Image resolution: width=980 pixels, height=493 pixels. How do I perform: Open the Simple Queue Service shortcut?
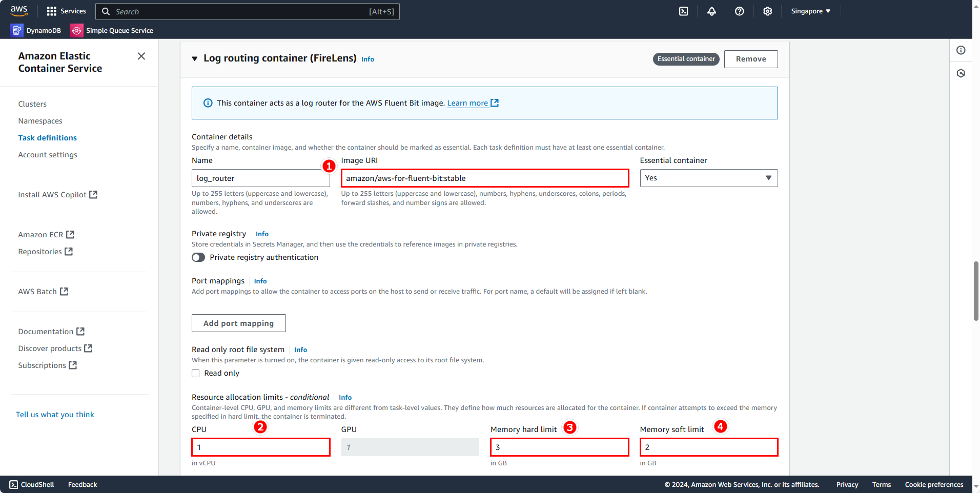tap(112, 31)
